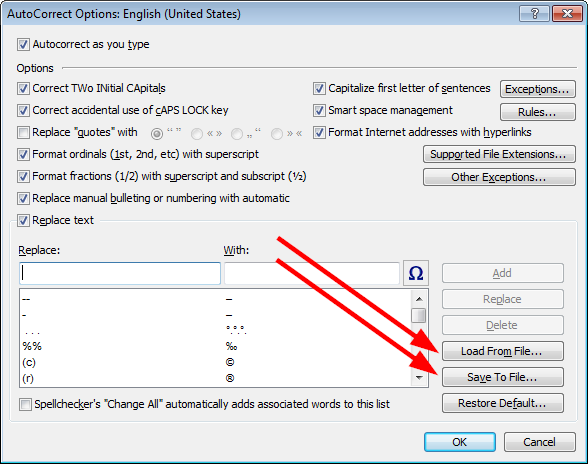Viewport: 588px width, 464px height.
Task: Select the guillemet « » quotes radio option
Action: (197, 134)
